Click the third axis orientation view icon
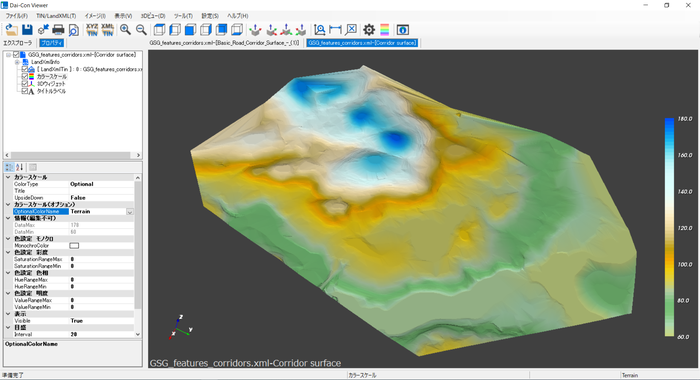This screenshot has width=700, height=380. 286,30
